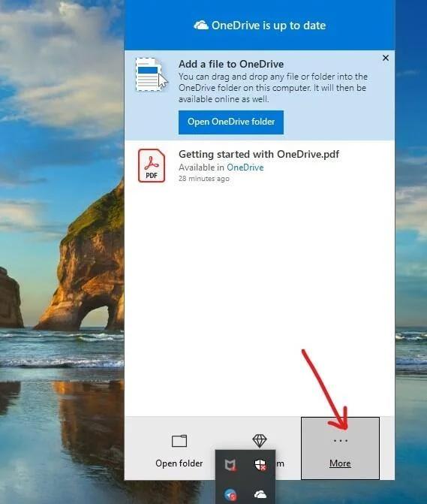Dismiss the Add a file tip
427x504 pixels.
click(x=386, y=58)
